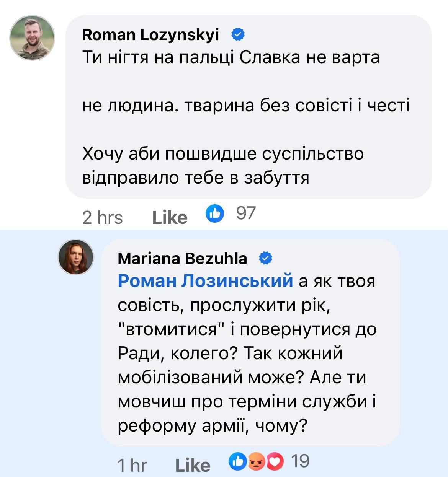Click the Like reaction icon on Mariana's reply

coord(237,461)
